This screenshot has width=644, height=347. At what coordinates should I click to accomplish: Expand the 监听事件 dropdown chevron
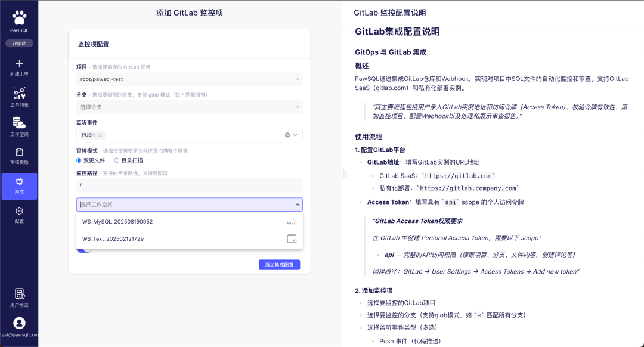[295, 135]
